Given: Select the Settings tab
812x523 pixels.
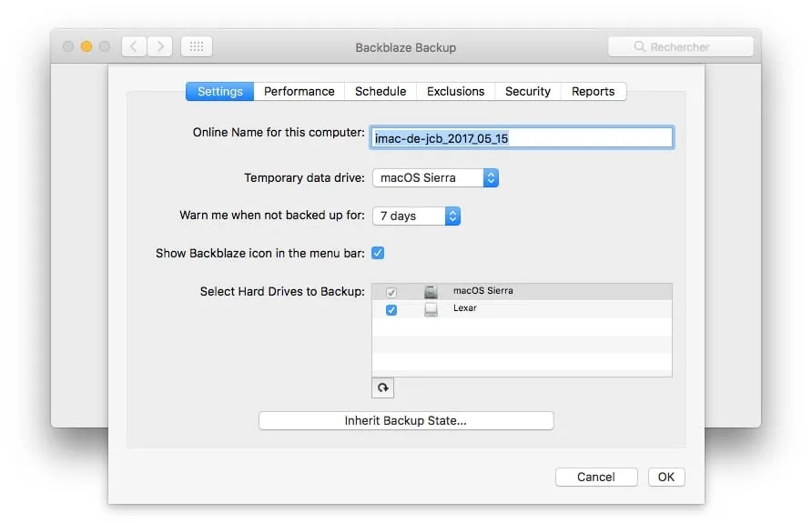Looking at the screenshot, I should tap(220, 92).
